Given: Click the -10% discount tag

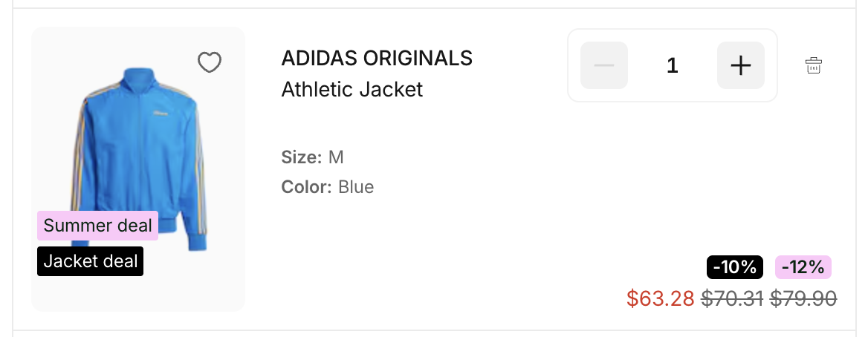Looking at the screenshot, I should 735,267.
